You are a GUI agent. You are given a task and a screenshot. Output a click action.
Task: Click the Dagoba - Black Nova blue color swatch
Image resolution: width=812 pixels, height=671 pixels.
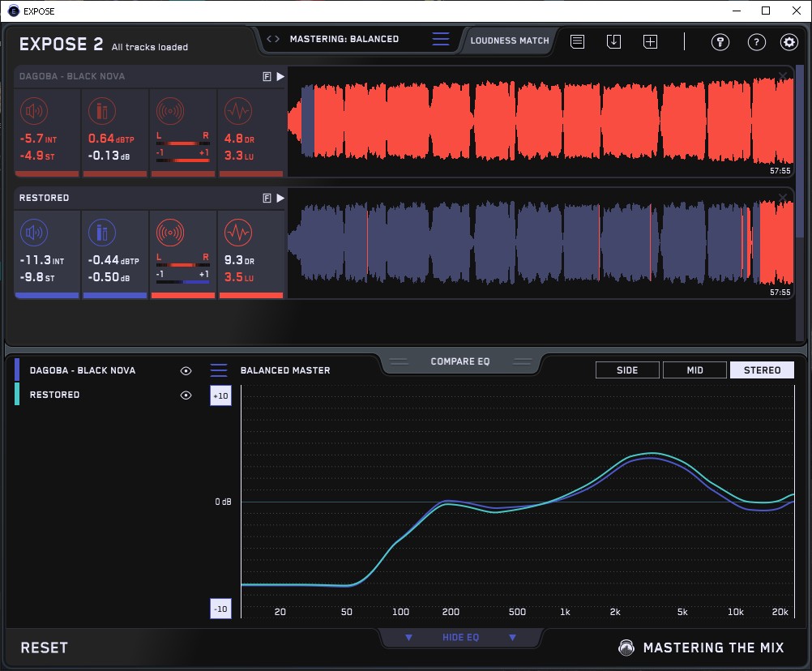[x=17, y=370]
